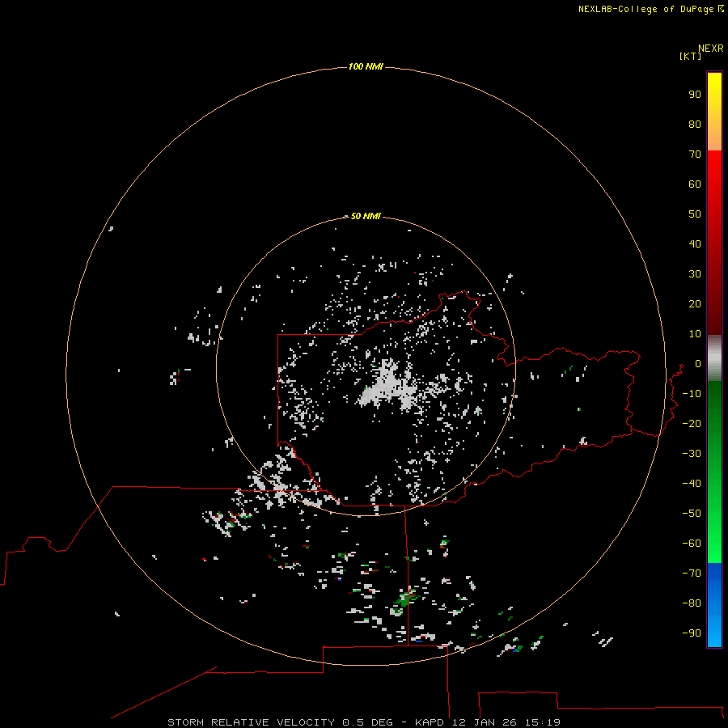Click the 70 knot scale label
This screenshot has width=728, height=728.
[695, 154]
